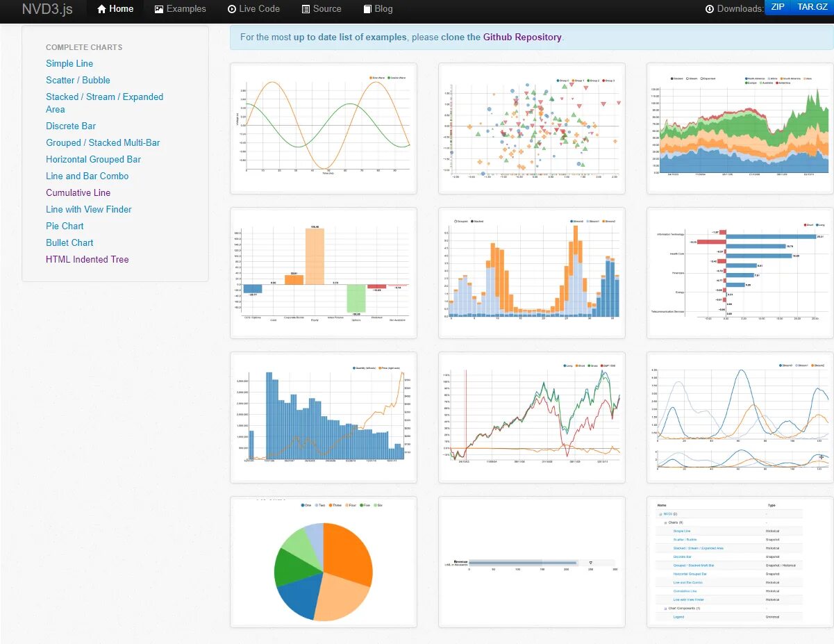Toggle Long legend in horizontal bar chart
Screen dimensions: 834x644
pos(819,225)
